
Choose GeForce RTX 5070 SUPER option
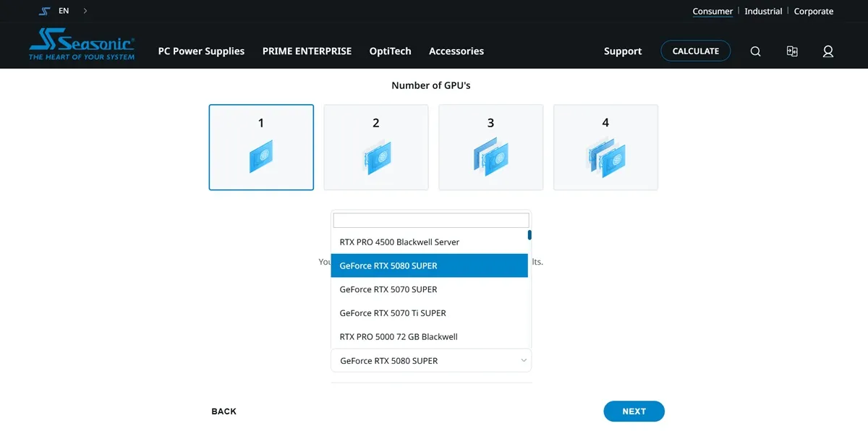tap(430, 289)
